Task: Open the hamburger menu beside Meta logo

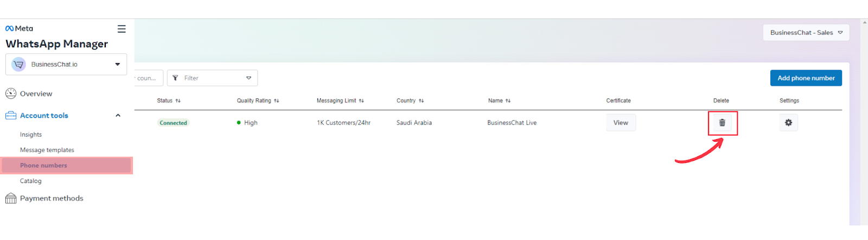Action: click(x=122, y=29)
